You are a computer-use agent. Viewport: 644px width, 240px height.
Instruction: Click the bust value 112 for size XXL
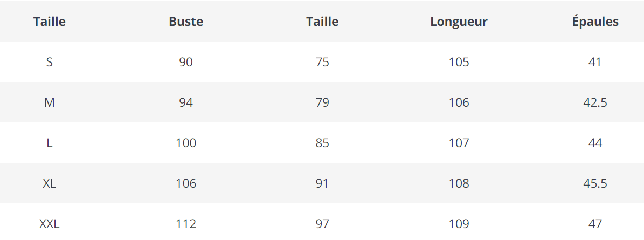pos(186,224)
